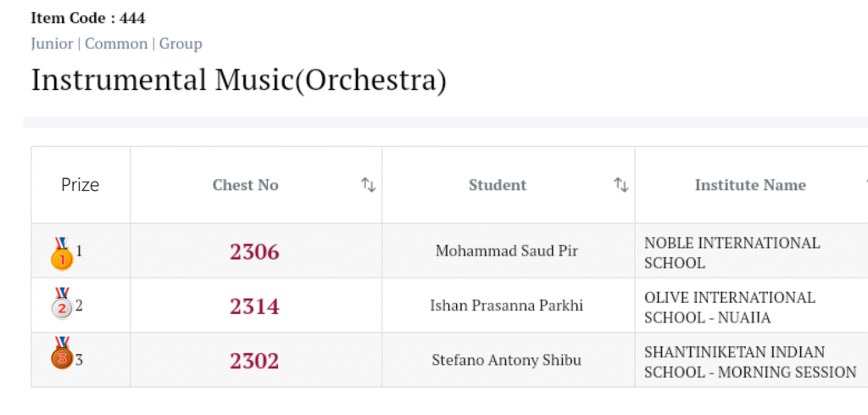Click Noble International School cell

click(x=732, y=253)
